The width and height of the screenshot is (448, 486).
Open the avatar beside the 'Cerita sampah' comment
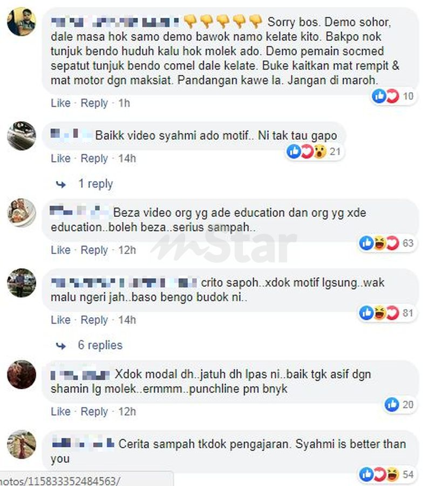(x=22, y=444)
